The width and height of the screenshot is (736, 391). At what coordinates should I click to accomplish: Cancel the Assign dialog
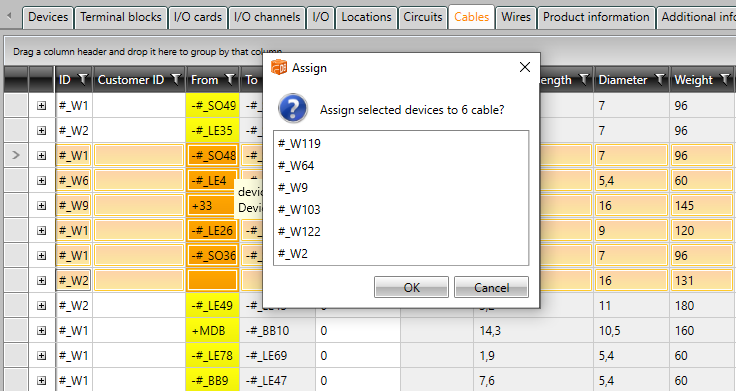tap(491, 287)
